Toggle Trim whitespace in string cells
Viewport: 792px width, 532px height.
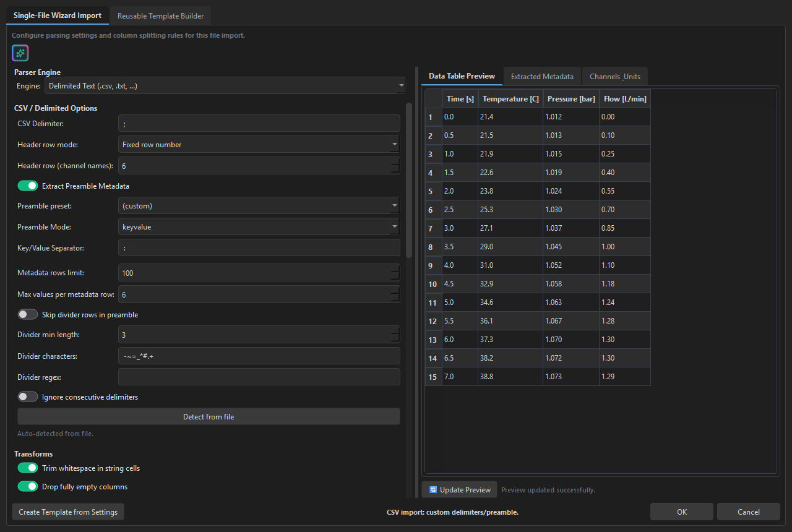pyautogui.click(x=28, y=468)
